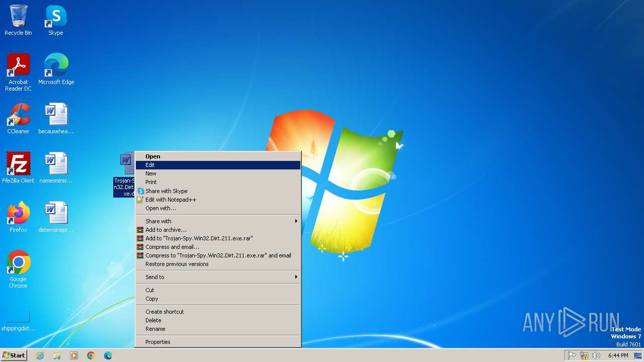Open CCleaner desktop shortcut
Image resolution: width=644 pixels, height=362 pixels.
coord(18,118)
